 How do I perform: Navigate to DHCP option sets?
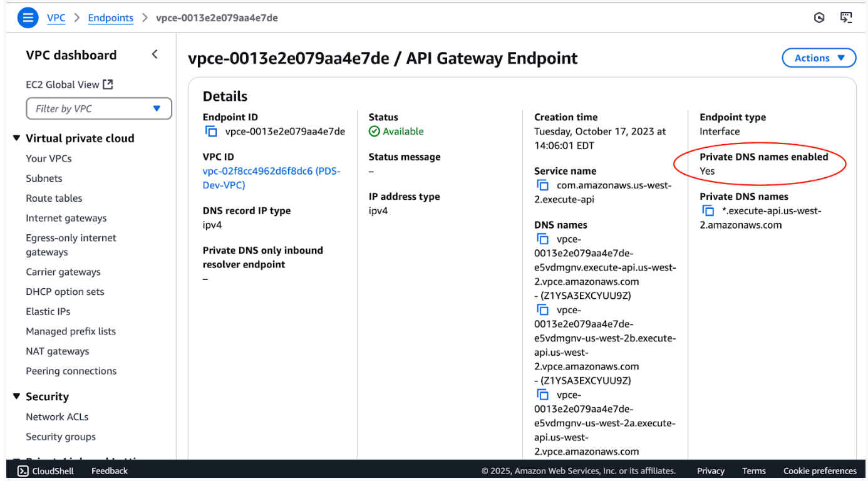coord(65,292)
